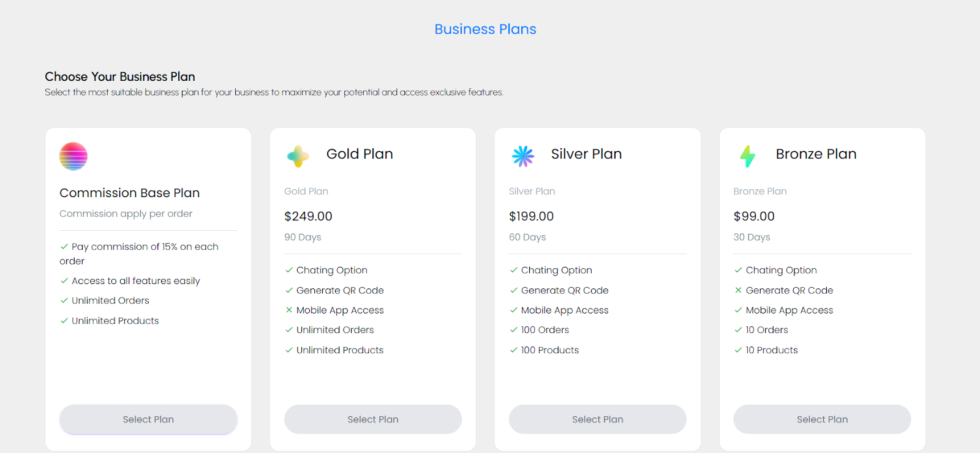This screenshot has height=453, width=980.
Task: Click the Bronze Plan 30 Days label
Action: [752, 237]
